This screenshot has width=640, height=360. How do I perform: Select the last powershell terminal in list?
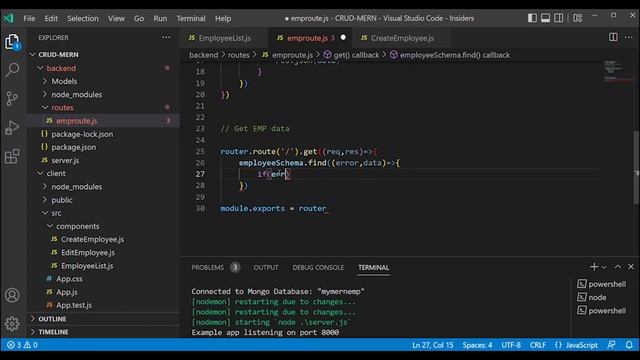602,311
